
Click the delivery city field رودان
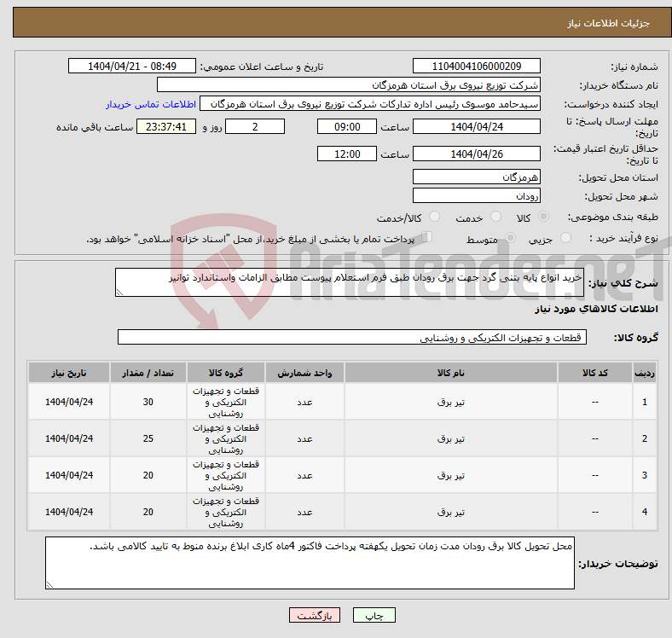[476, 195]
